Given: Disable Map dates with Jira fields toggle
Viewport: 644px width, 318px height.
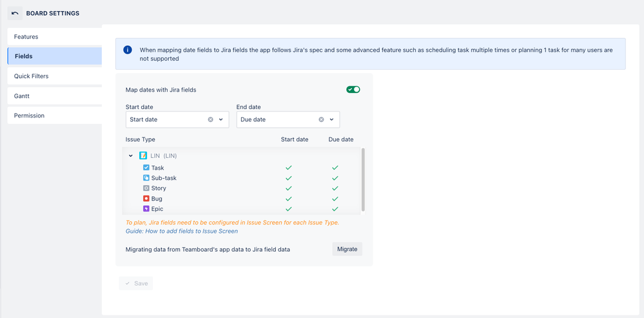Looking at the screenshot, I should [x=353, y=90].
